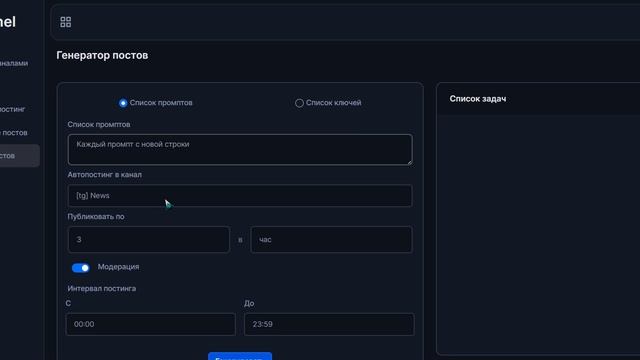
Task: Open the sidebar item ending with «налами»
Action: 14,63
